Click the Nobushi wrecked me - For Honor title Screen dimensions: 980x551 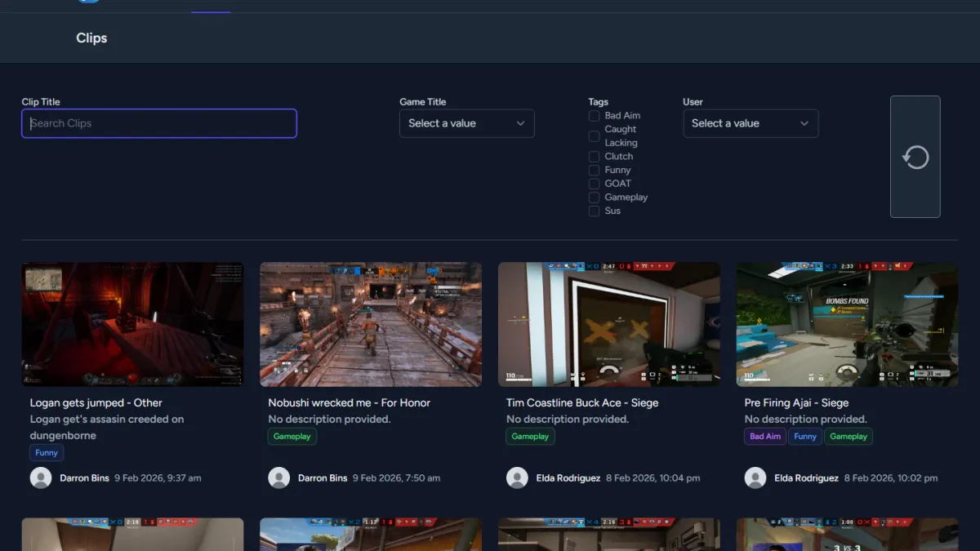(x=350, y=402)
